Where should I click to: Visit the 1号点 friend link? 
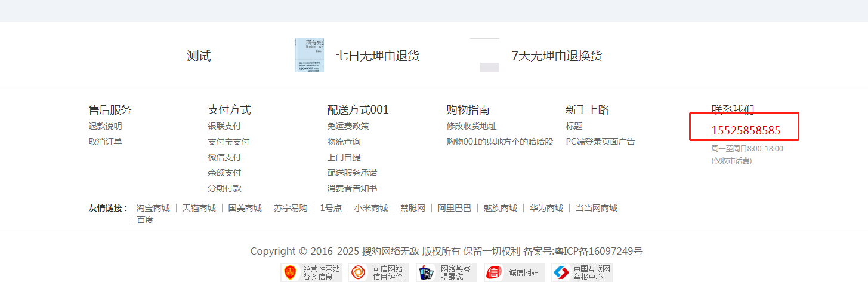point(331,208)
